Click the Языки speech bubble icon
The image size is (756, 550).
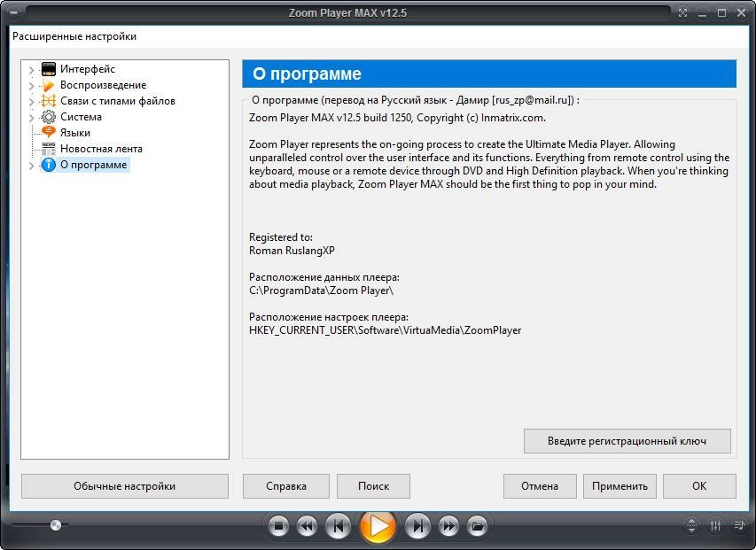(49, 132)
